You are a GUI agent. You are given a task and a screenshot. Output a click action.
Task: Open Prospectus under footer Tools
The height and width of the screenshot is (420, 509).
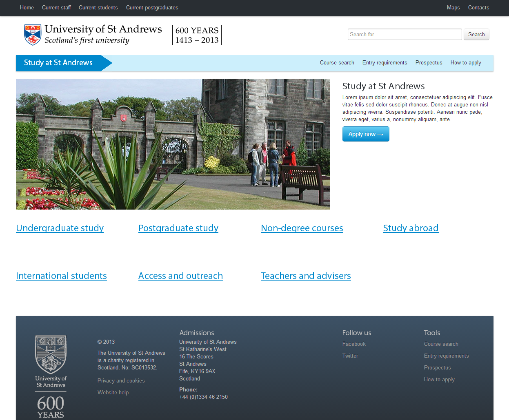(438, 368)
